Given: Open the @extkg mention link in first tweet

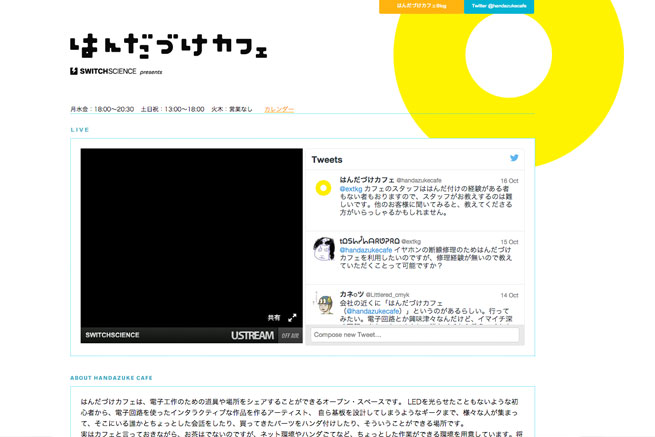Looking at the screenshot, I should click(351, 189).
